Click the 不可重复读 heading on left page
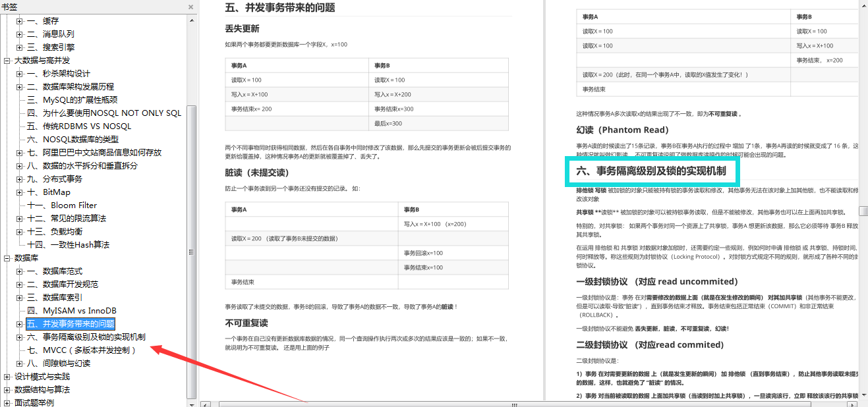 coord(246,323)
